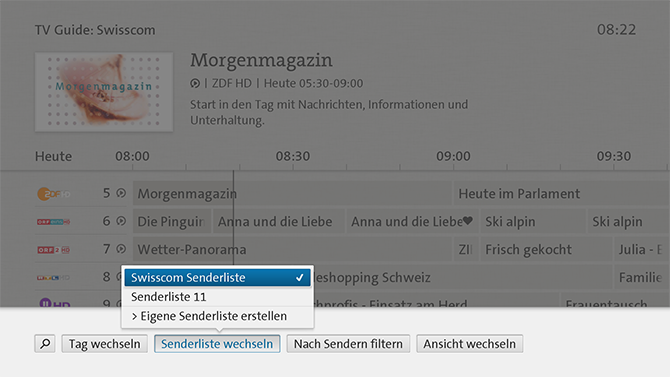This screenshot has height=377, width=670.
Task: Click the Heute day label
Action: 53,156
